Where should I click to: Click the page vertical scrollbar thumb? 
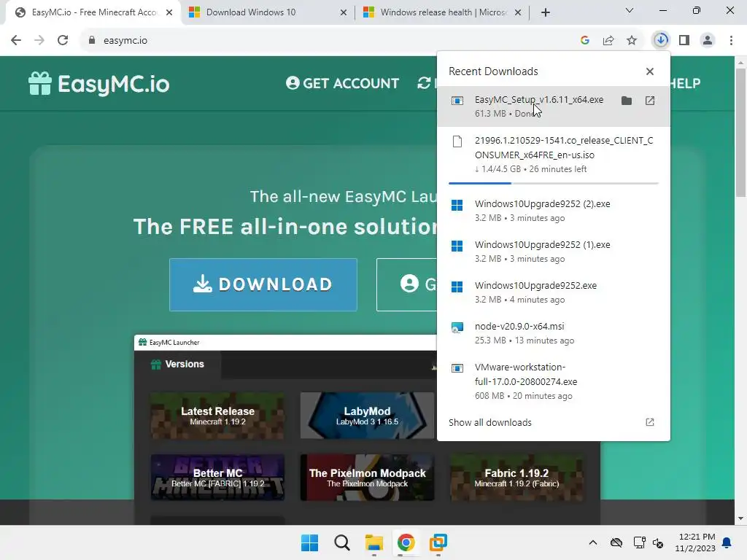(740, 133)
